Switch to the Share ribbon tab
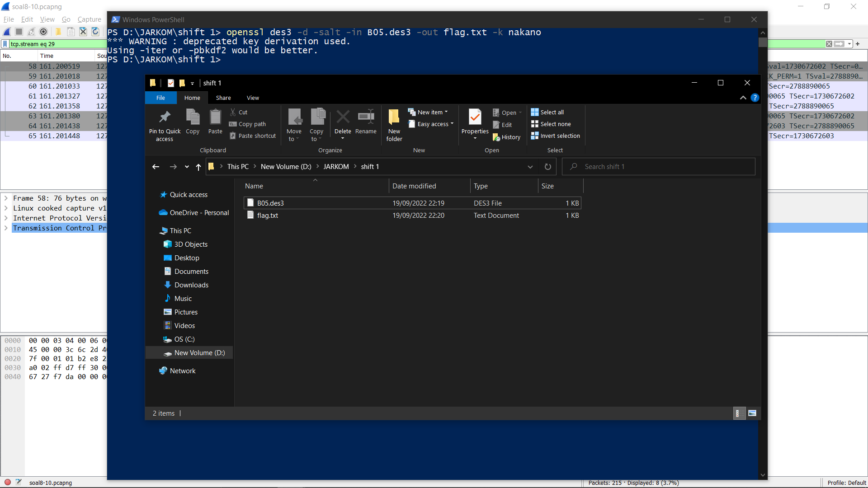868x488 pixels. [223, 98]
